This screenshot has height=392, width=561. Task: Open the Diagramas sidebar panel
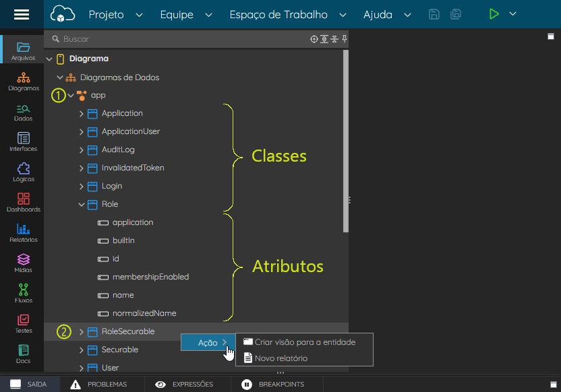pyautogui.click(x=23, y=81)
